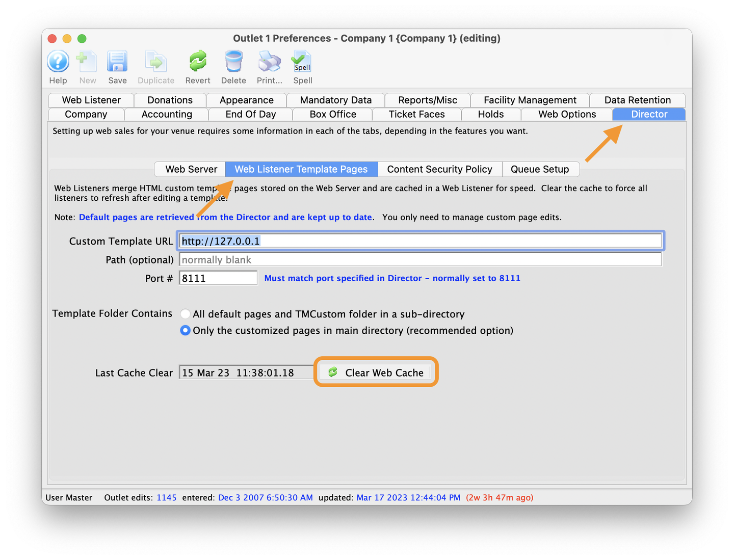Click the 'Template Folder Contains' label
Viewport: 734px width, 560px height.
pos(112,313)
